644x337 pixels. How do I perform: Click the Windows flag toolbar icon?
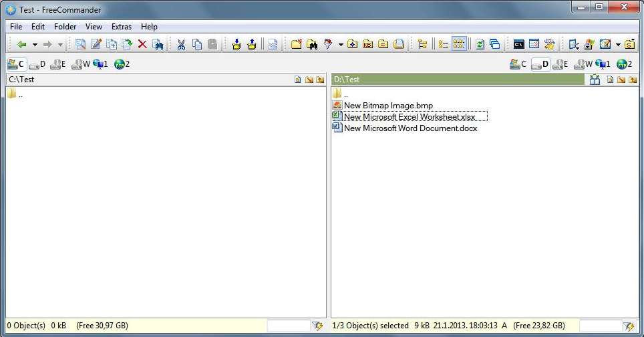589,44
